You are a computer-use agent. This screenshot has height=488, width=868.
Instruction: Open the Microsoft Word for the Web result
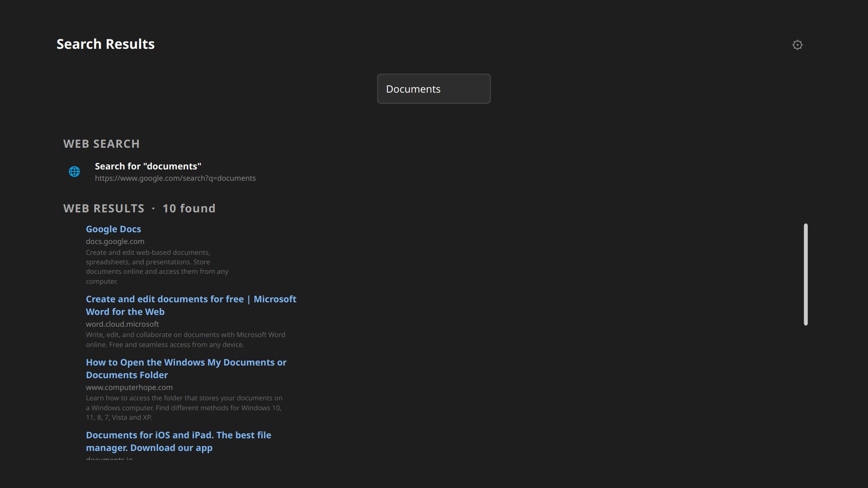coord(191,305)
